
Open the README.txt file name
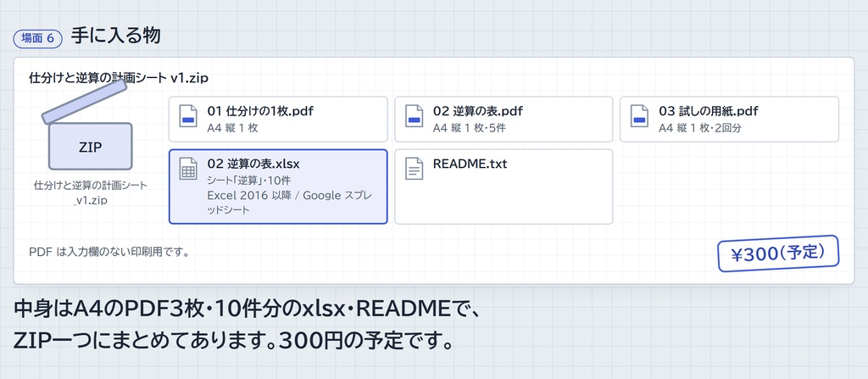click(x=470, y=164)
